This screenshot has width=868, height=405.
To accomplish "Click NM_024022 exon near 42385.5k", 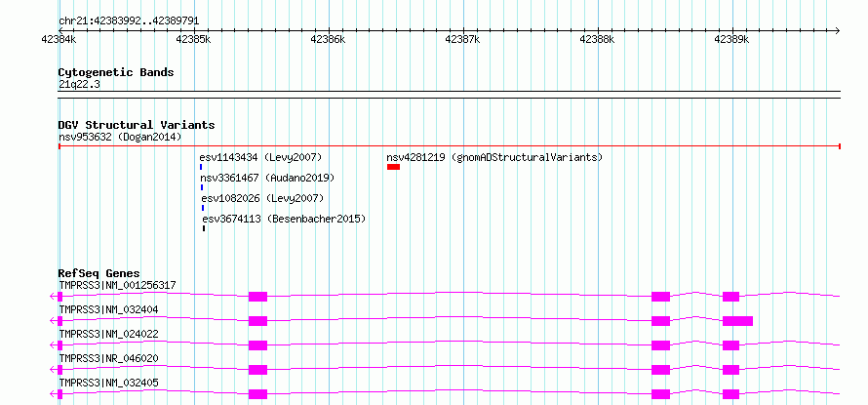I will click(258, 345).
